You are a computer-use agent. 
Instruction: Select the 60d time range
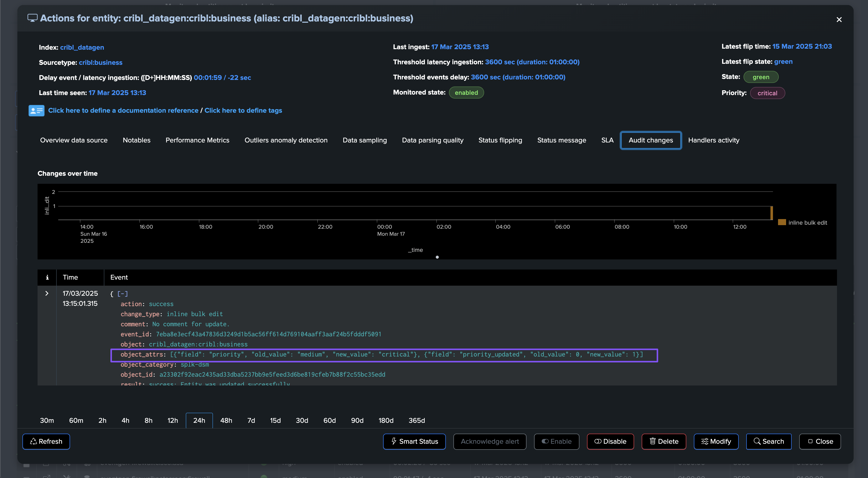(x=330, y=420)
